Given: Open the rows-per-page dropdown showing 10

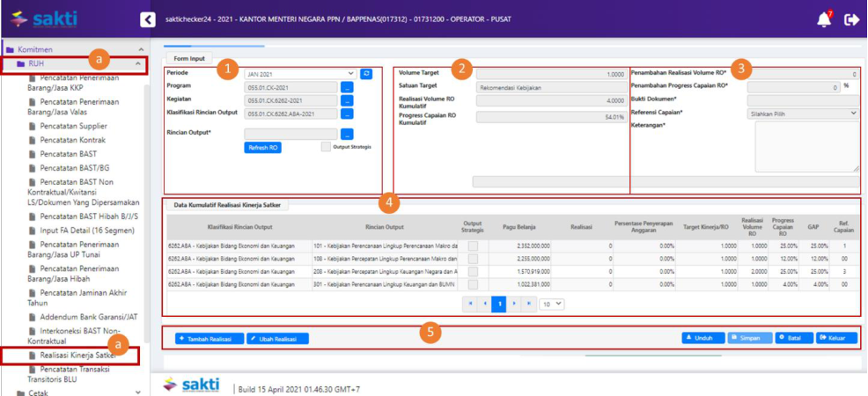Looking at the screenshot, I should click(552, 304).
